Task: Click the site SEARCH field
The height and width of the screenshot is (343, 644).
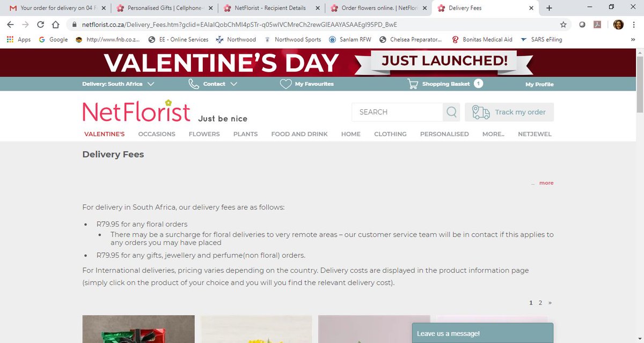Action: click(x=397, y=112)
